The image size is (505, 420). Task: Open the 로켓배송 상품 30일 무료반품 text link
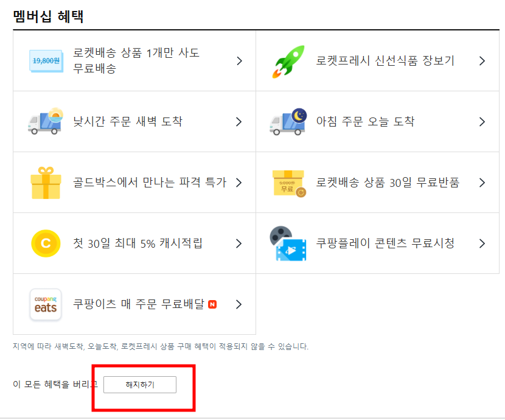[388, 182]
